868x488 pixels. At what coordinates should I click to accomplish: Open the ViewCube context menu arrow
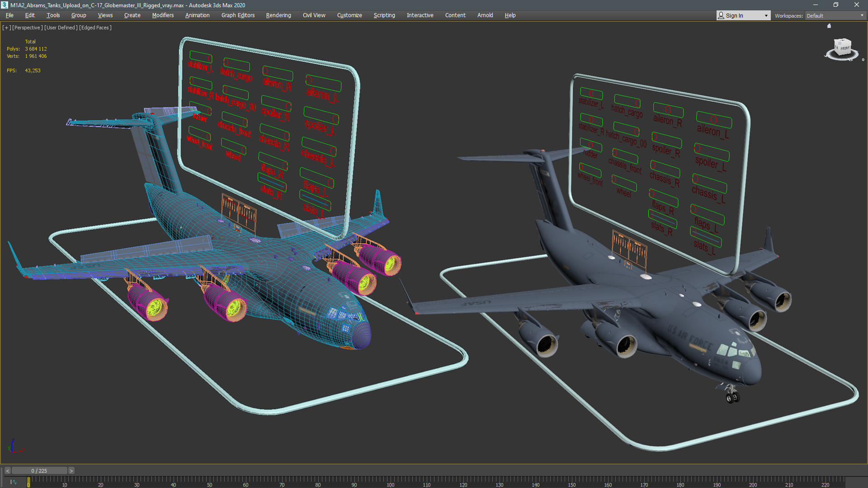point(863,60)
